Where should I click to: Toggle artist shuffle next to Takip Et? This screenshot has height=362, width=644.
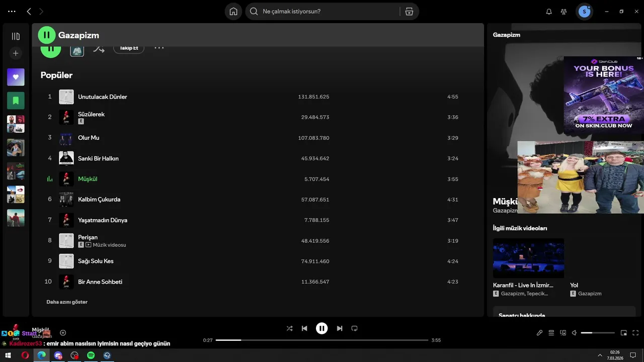[x=99, y=49]
